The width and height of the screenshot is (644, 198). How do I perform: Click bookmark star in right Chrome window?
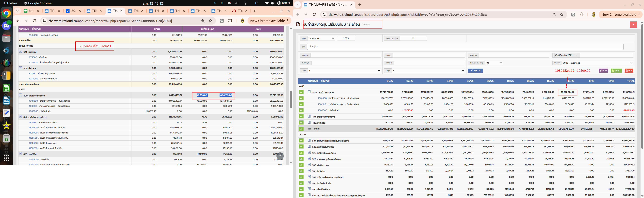562,14
